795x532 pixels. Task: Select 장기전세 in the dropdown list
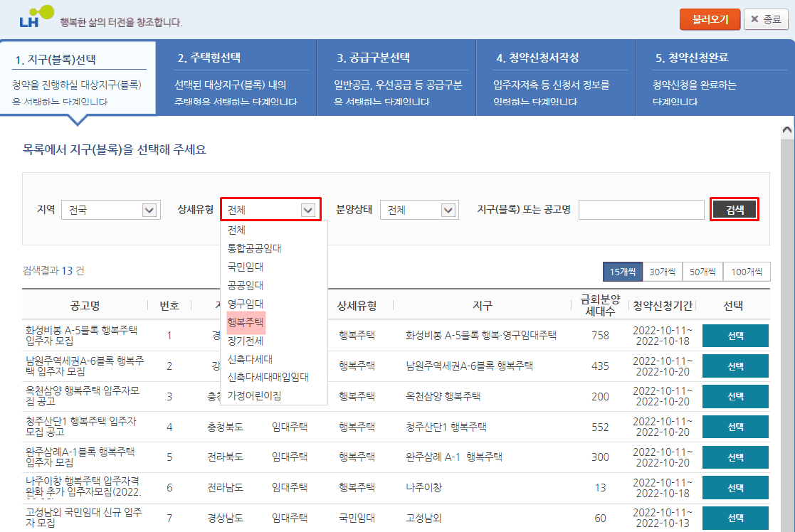(x=246, y=341)
